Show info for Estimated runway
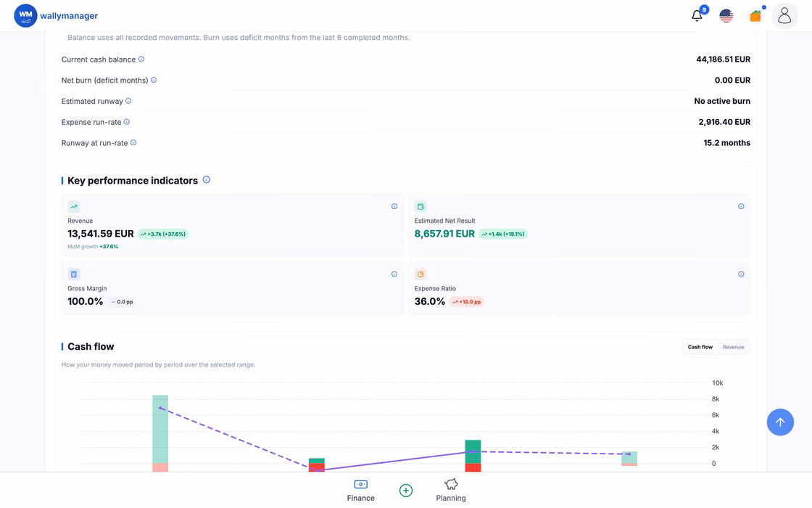The image size is (812, 508). coord(128,101)
